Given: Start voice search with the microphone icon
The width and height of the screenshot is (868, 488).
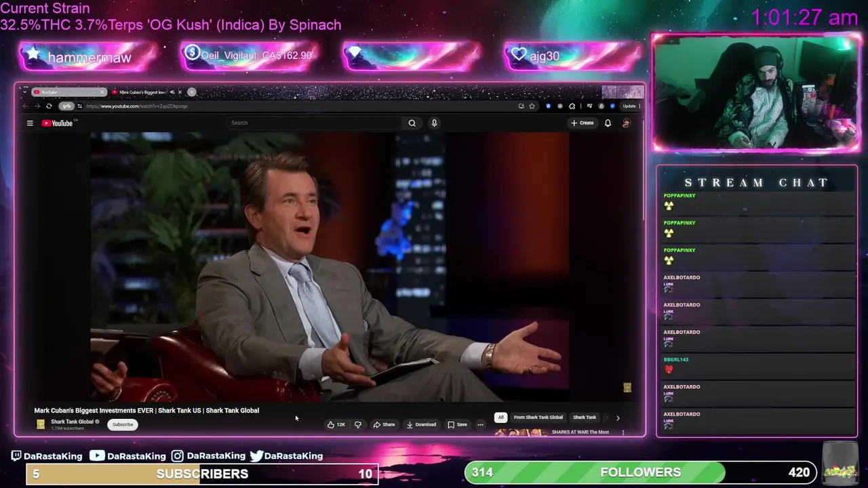Looking at the screenshot, I should (x=434, y=123).
